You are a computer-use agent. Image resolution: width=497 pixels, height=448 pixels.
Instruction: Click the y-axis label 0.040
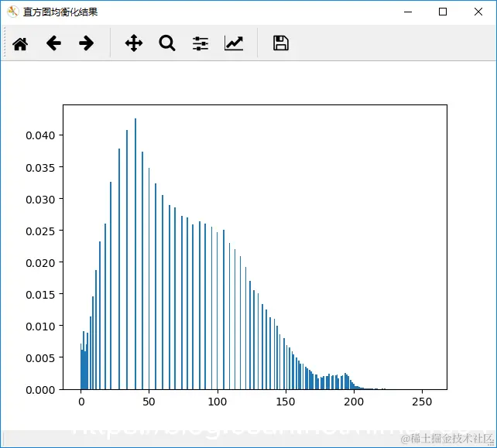(40, 135)
